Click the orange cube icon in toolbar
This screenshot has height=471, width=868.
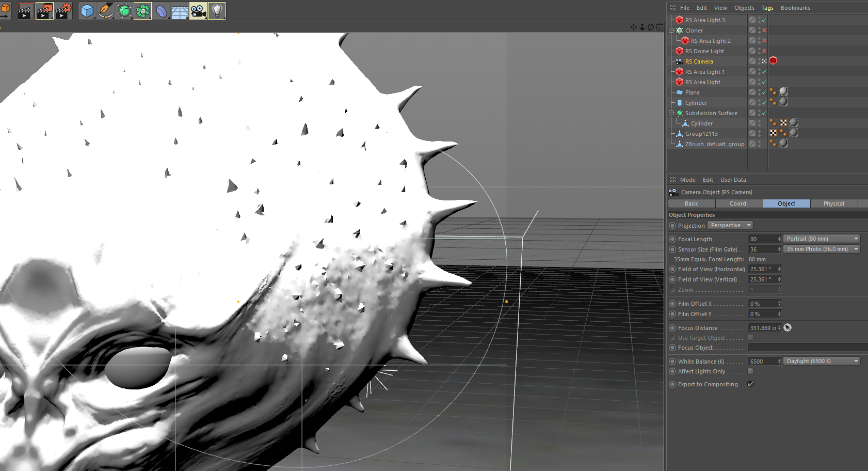click(5, 11)
